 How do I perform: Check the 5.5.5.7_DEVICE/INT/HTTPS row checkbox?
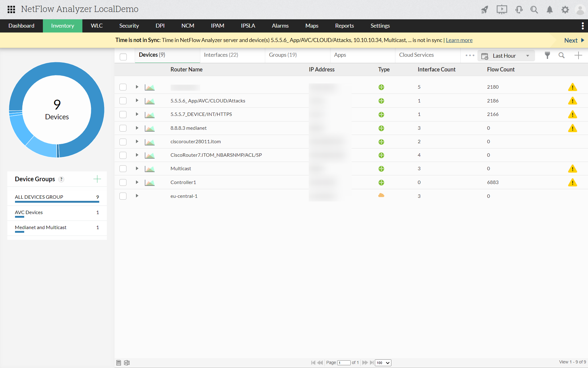coord(123,114)
